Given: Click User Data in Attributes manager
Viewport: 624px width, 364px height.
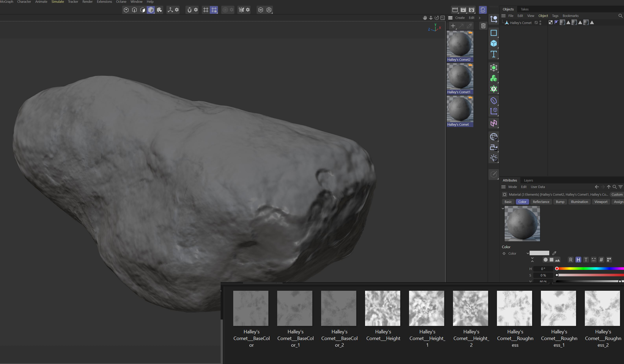Looking at the screenshot, I should [x=538, y=187].
